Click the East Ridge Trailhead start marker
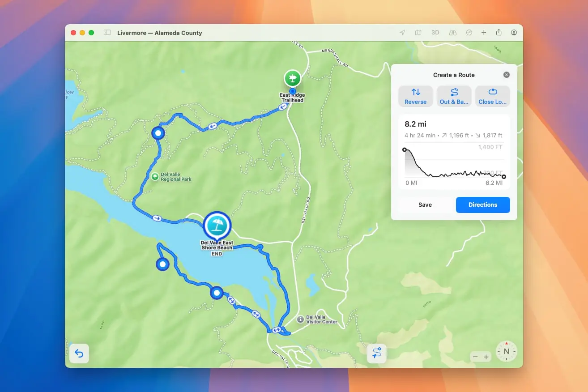Image resolution: width=588 pixels, height=392 pixels. click(x=292, y=78)
